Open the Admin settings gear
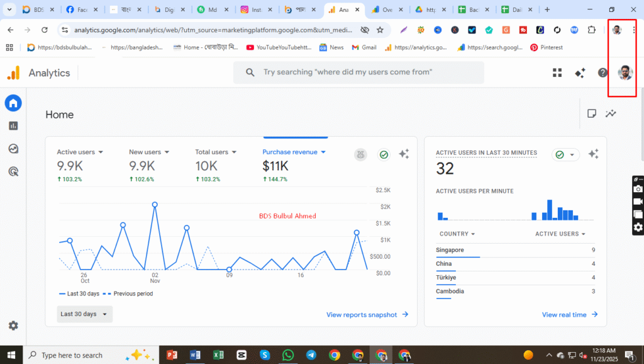The height and width of the screenshot is (364, 644). (13, 326)
